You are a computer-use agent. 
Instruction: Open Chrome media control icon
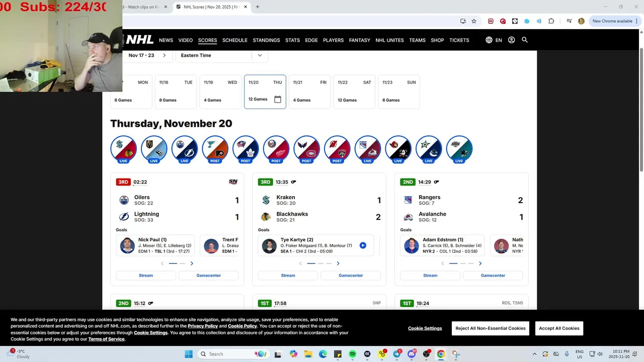coord(569,21)
